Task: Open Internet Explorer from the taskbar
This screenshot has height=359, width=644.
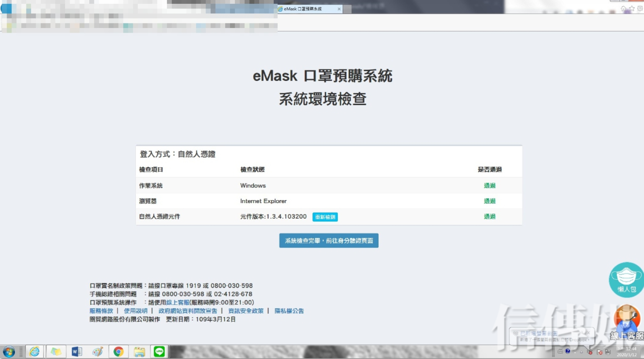Action: click(x=34, y=351)
